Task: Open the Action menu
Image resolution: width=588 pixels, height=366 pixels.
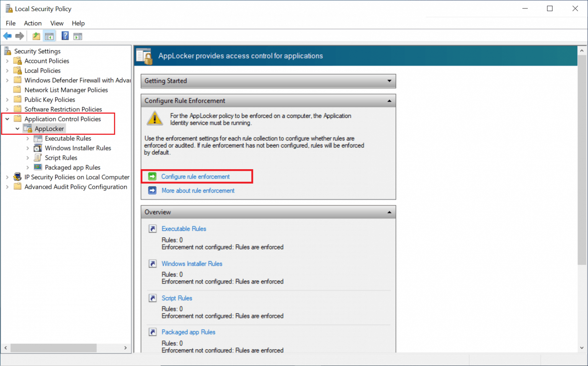Action: click(x=33, y=23)
